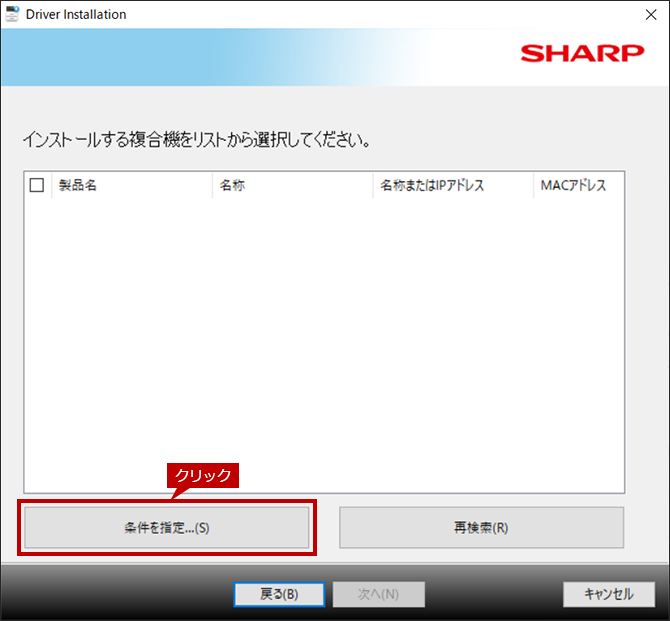670x621 pixels.
Task: Close the Driver Installation window
Action: (651, 15)
